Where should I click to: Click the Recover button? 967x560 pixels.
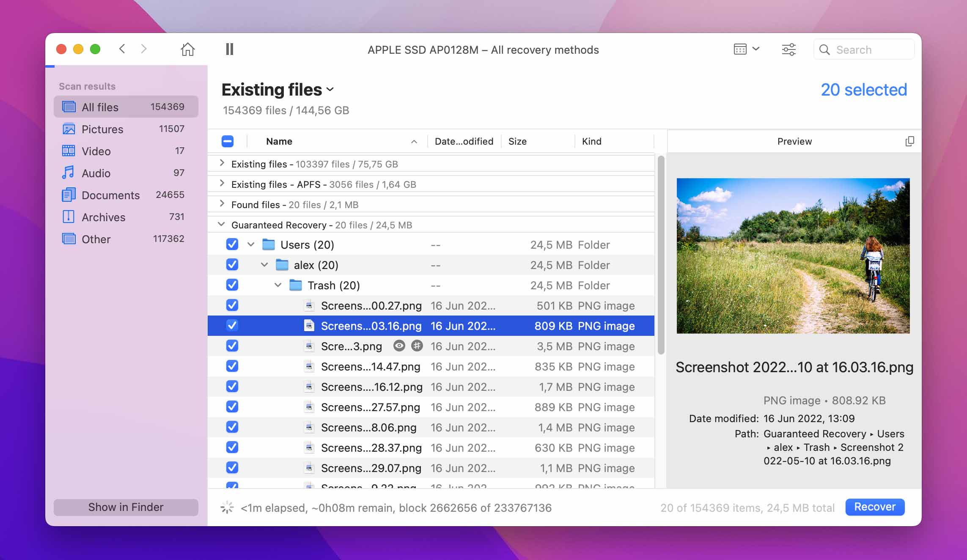874,507
